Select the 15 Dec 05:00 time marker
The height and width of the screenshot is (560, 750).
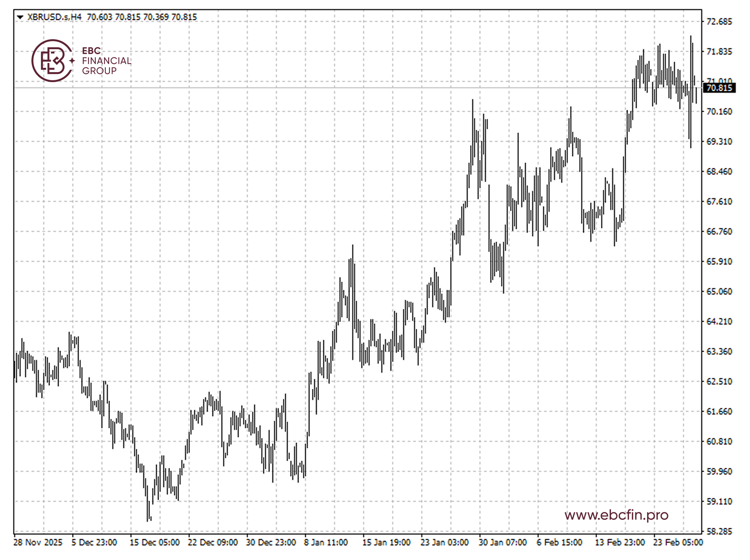[x=154, y=542]
